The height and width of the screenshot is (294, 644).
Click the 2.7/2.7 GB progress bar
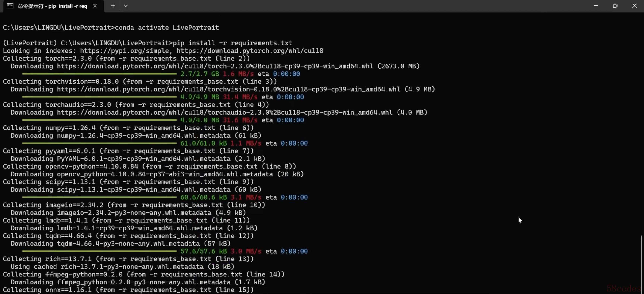[99, 74]
